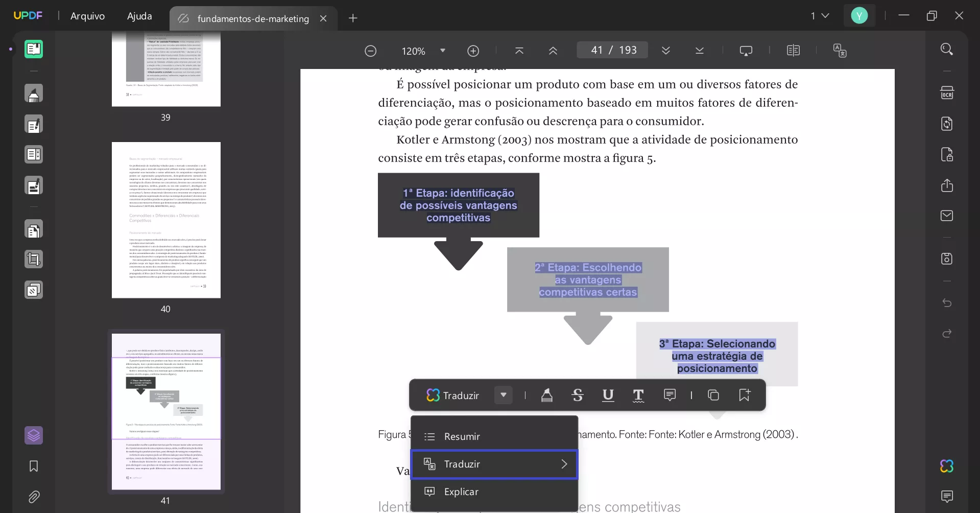Open the bookmarks panel in the sidebar

[33, 467]
